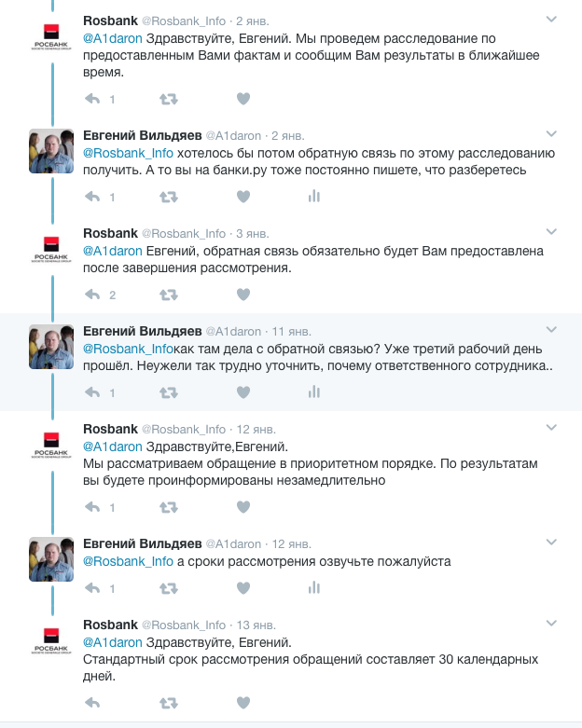Open Rosbank logo avatar on 12 Jan tweet

coord(51,445)
